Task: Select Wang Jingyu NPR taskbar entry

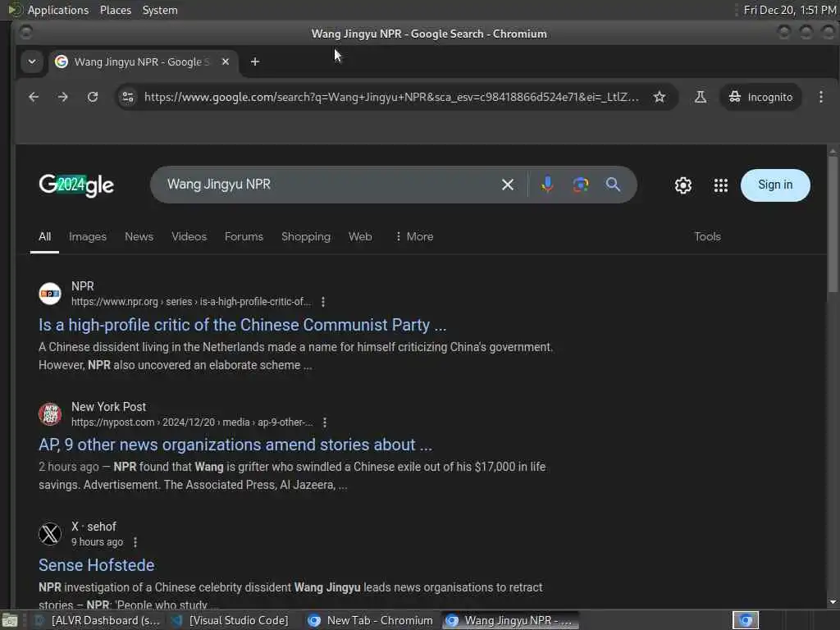Action: (x=511, y=620)
